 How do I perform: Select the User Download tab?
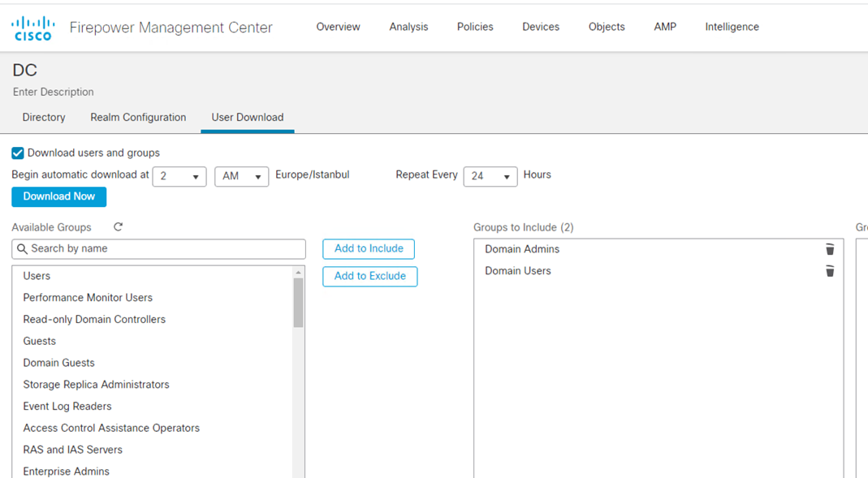(x=248, y=118)
